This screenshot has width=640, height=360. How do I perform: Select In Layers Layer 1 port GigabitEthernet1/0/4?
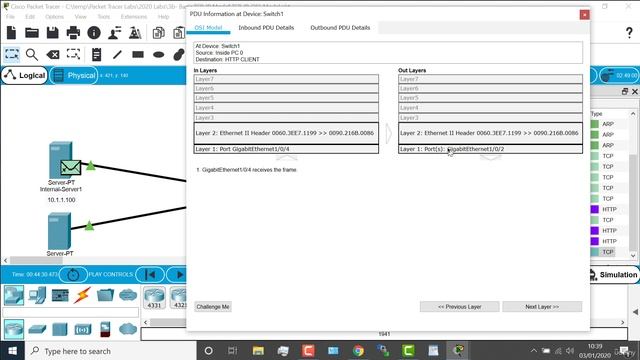click(286, 149)
